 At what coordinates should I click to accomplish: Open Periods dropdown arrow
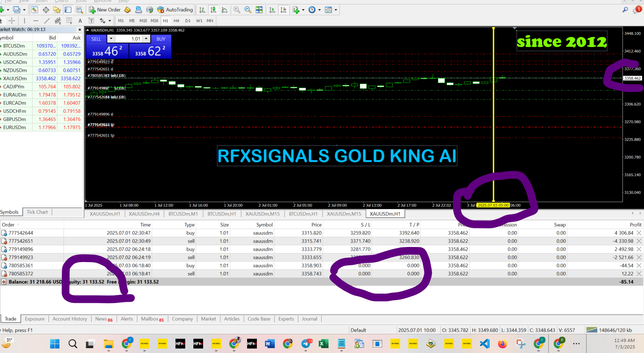click(319, 10)
